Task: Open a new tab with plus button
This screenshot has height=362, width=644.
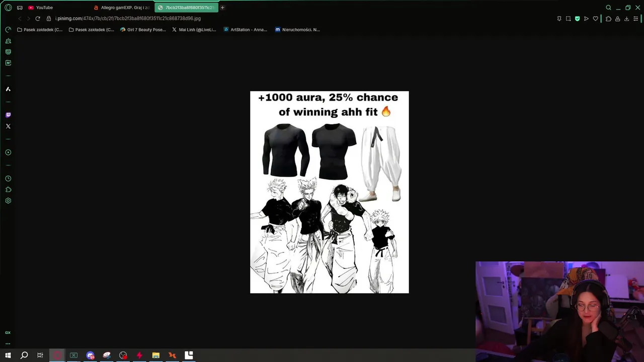Action: [x=222, y=8]
